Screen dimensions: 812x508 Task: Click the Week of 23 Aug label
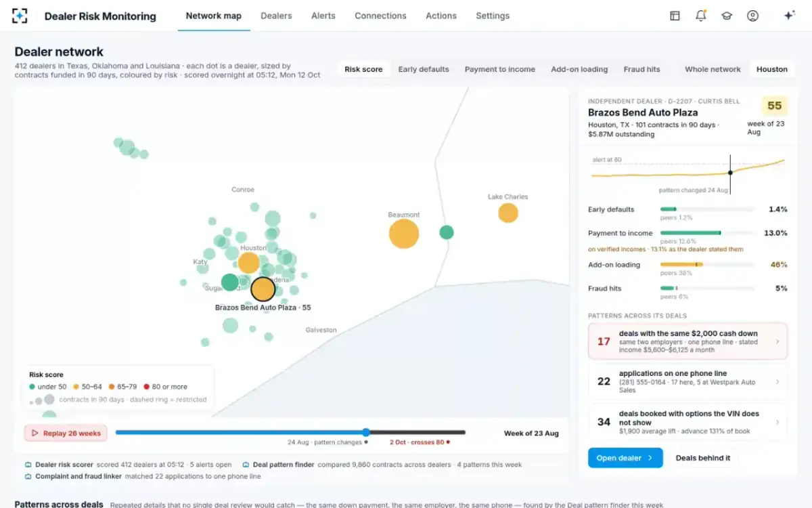coord(531,433)
